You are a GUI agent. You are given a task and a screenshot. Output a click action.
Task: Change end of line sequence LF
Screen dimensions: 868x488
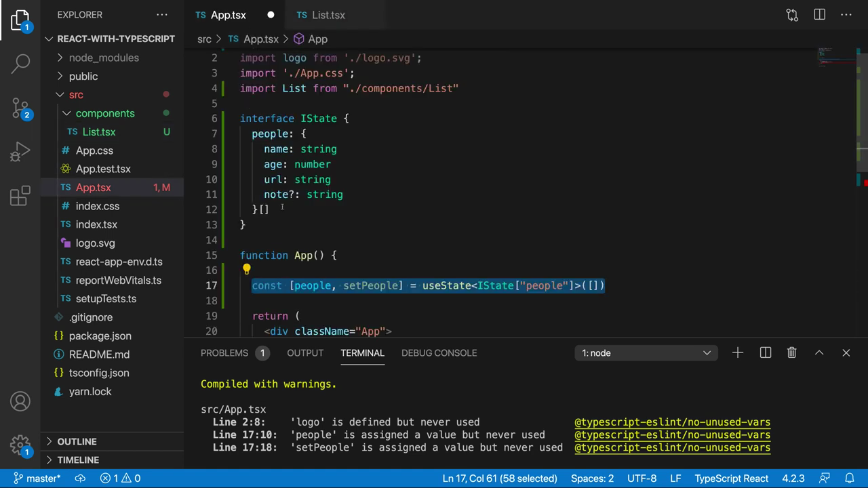click(676, 479)
